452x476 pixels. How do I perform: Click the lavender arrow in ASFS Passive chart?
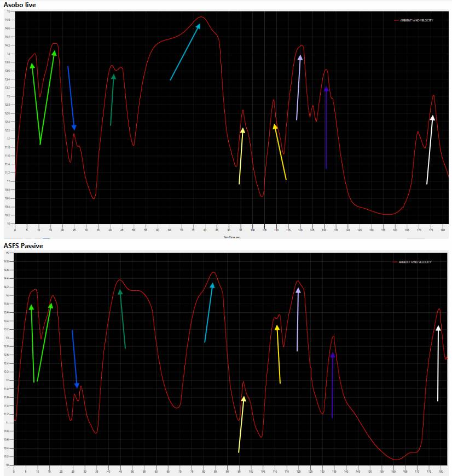point(298,319)
